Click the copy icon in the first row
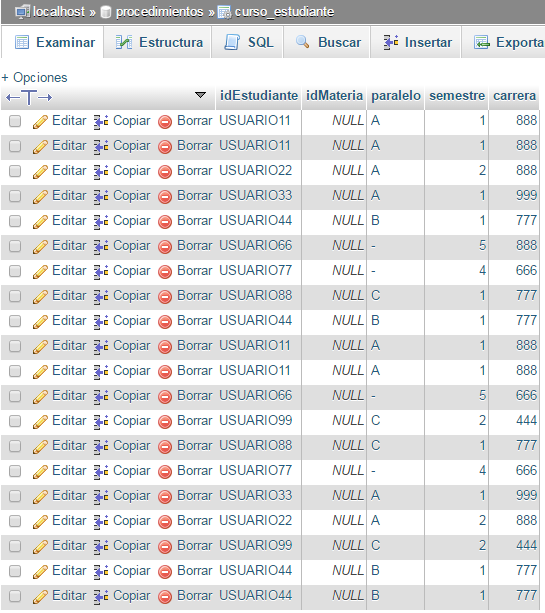The image size is (545, 613). [x=101, y=122]
